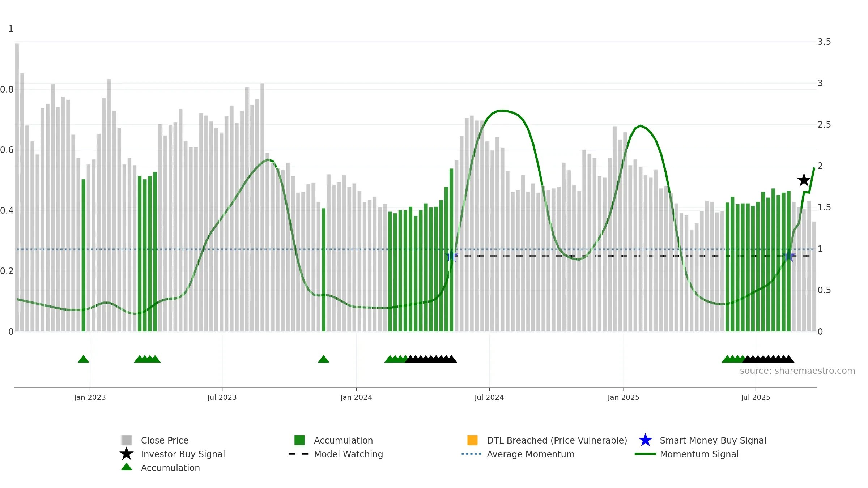Image resolution: width=868 pixels, height=488 pixels.
Task: Click green Accumulation triangle legend icon
Action: 127,467
